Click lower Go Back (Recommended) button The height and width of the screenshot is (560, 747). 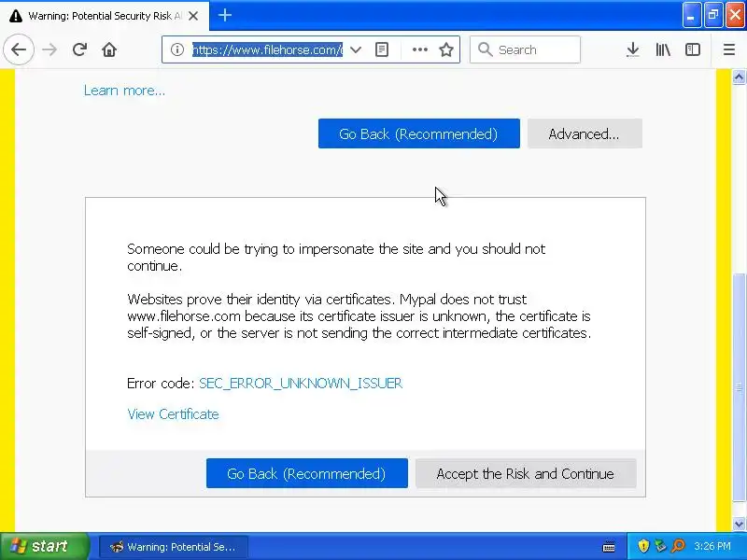307,473
